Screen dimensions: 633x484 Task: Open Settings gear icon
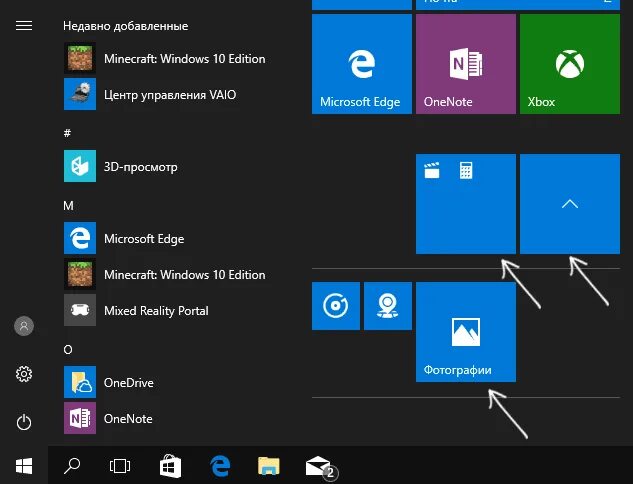point(24,374)
